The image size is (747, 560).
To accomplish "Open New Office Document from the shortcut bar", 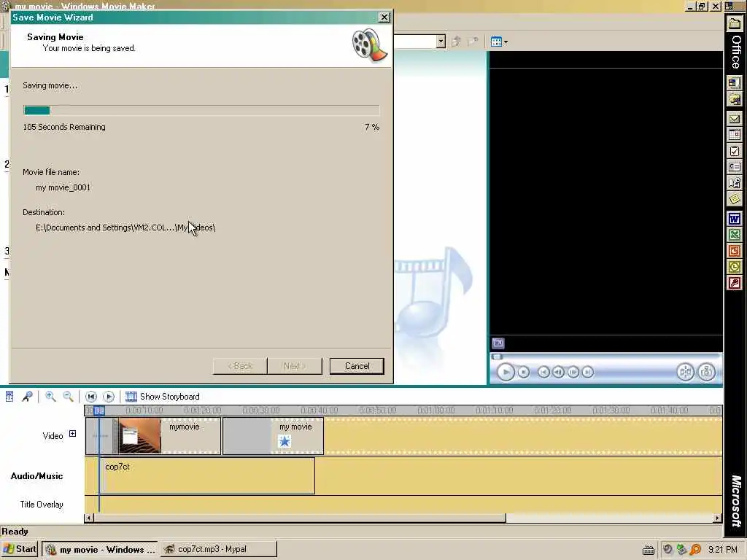I will coord(735,83).
